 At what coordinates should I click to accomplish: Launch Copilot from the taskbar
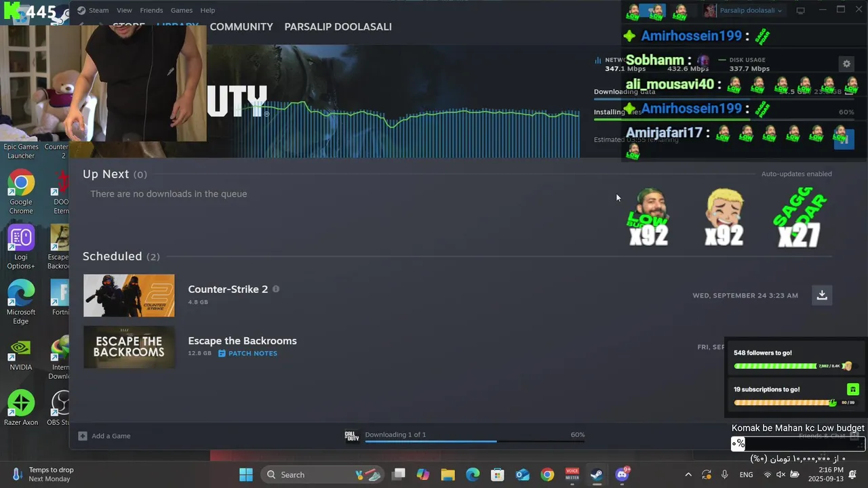423,474
